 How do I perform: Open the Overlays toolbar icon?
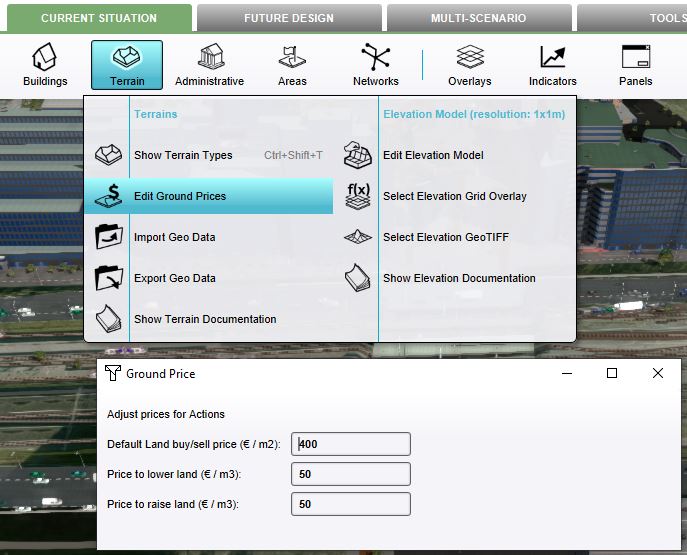pyautogui.click(x=470, y=65)
